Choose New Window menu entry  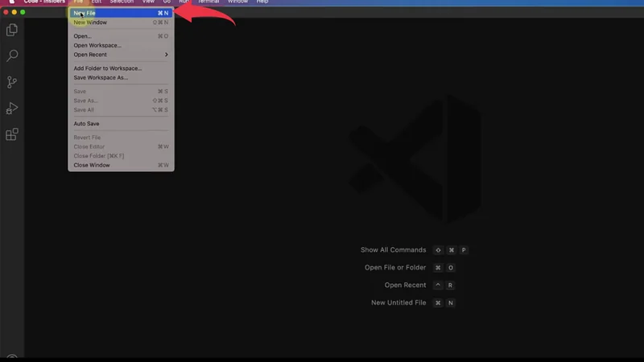coord(90,23)
